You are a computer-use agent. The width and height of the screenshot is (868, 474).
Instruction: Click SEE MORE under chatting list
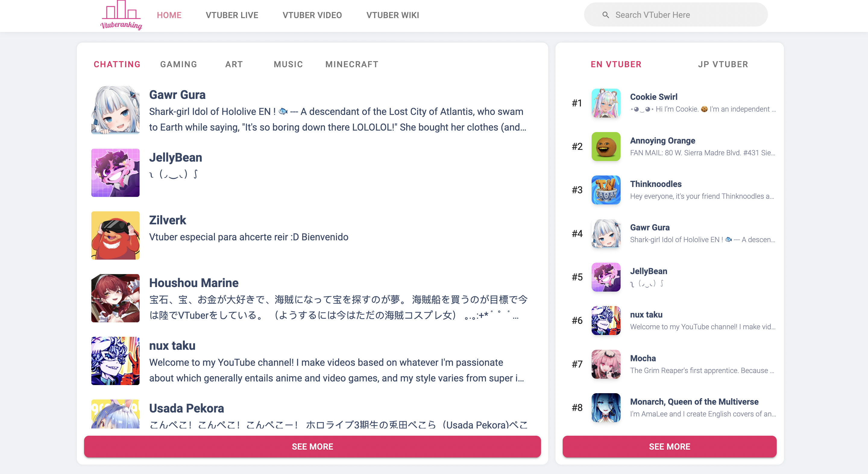click(312, 446)
